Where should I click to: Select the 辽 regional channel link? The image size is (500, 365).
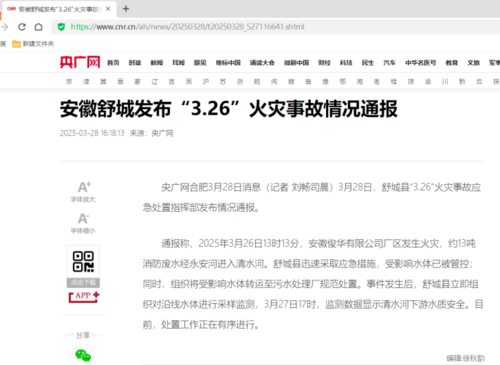click(155, 82)
